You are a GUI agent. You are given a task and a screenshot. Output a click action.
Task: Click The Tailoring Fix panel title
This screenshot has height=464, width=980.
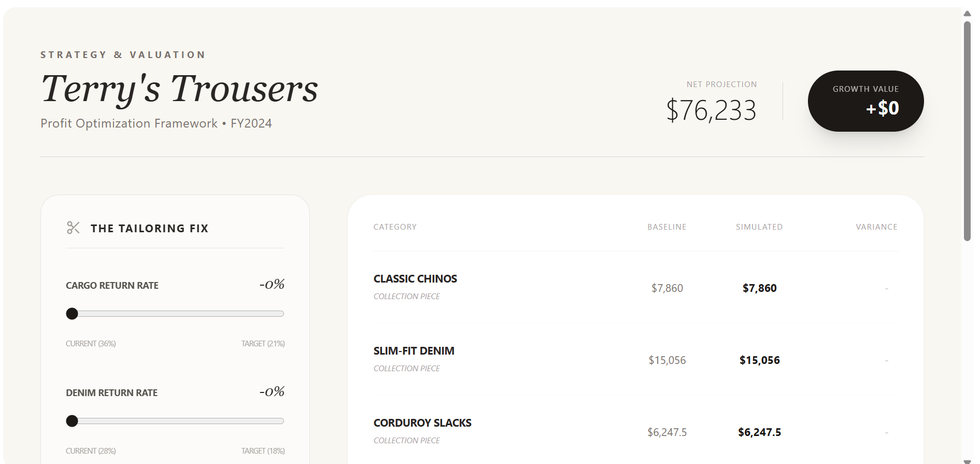[x=149, y=229]
